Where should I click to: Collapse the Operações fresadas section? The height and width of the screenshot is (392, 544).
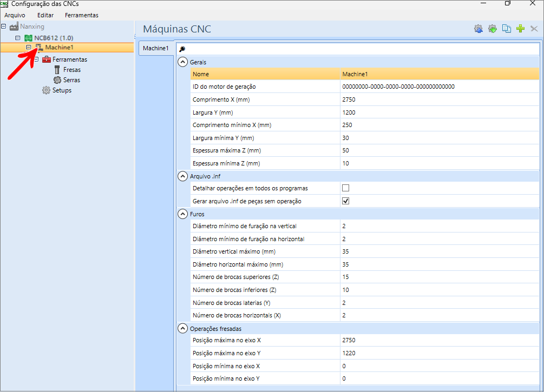183,329
